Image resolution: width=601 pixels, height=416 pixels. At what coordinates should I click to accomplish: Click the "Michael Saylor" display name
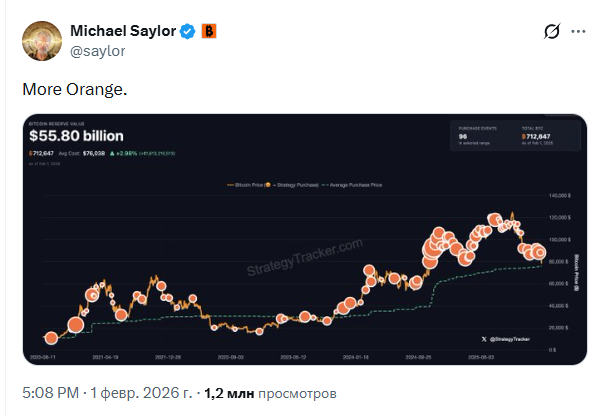click(124, 32)
